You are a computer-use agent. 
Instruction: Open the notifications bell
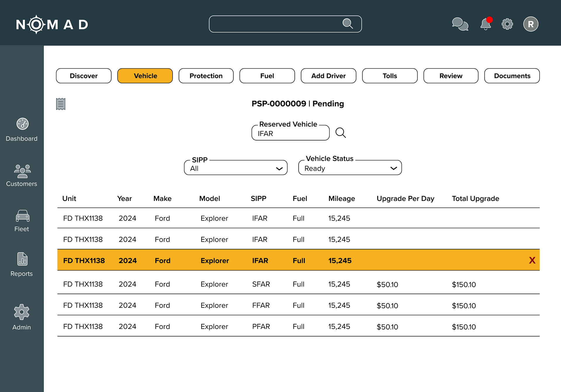(x=486, y=24)
